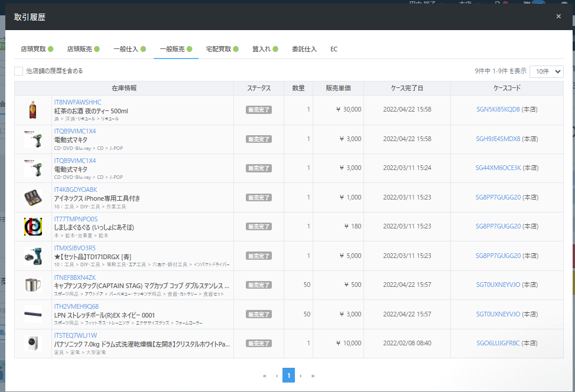This screenshot has height=392, width=575.
Task: Click the iPhone tool kit product thumbnail
Action: click(33, 198)
